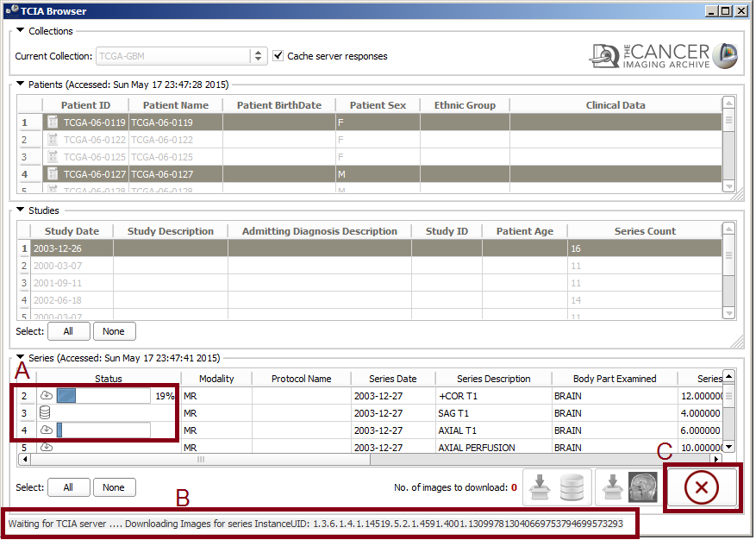Screen dimensions: 756x540
Task: Click the cloud icon in the AXIAL T1 row
Action: click(x=47, y=430)
